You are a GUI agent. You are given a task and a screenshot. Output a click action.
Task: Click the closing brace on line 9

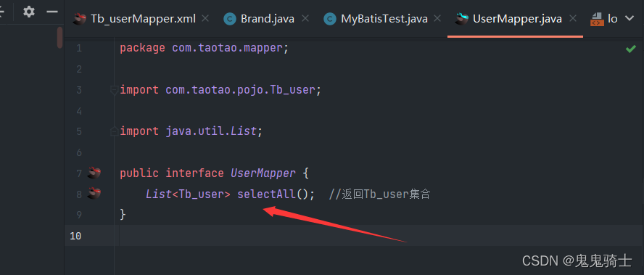pyautogui.click(x=123, y=215)
